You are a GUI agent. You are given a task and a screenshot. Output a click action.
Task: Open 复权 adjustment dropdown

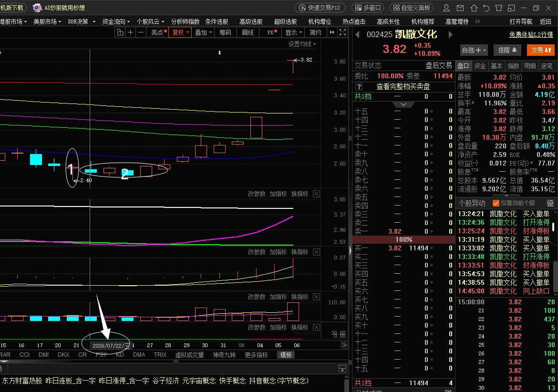(x=180, y=32)
